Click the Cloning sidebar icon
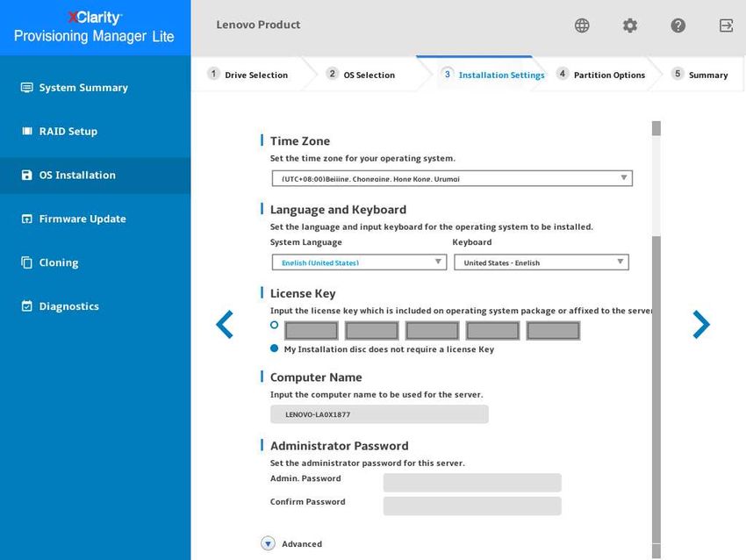The height and width of the screenshot is (560, 746). click(x=27, y=262)
